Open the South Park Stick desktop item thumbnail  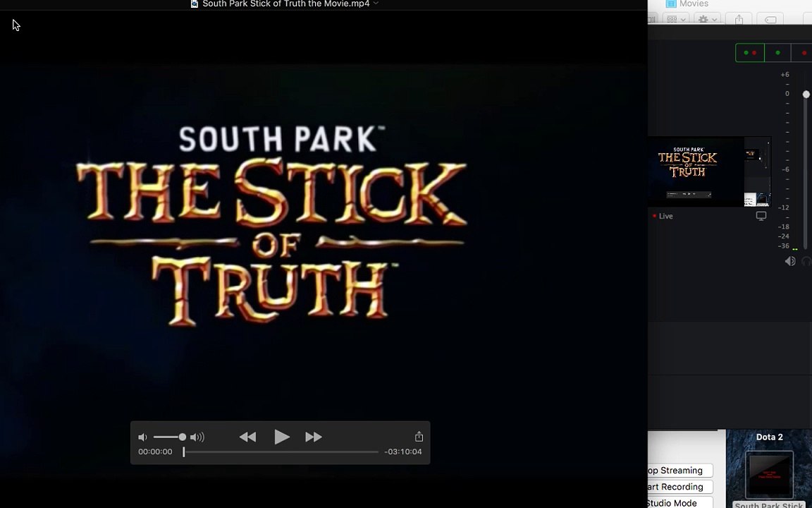point(769,474)
